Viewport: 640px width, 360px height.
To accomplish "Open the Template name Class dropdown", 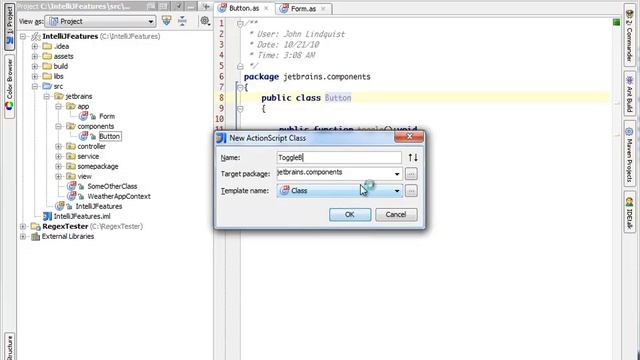I will coord(340,191).
